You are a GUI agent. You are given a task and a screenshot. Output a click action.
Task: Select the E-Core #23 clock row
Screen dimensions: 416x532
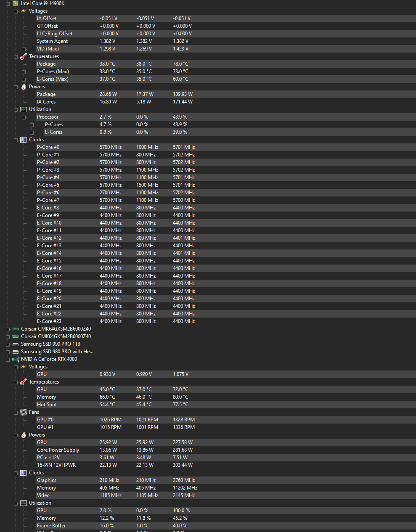[226, 321]
